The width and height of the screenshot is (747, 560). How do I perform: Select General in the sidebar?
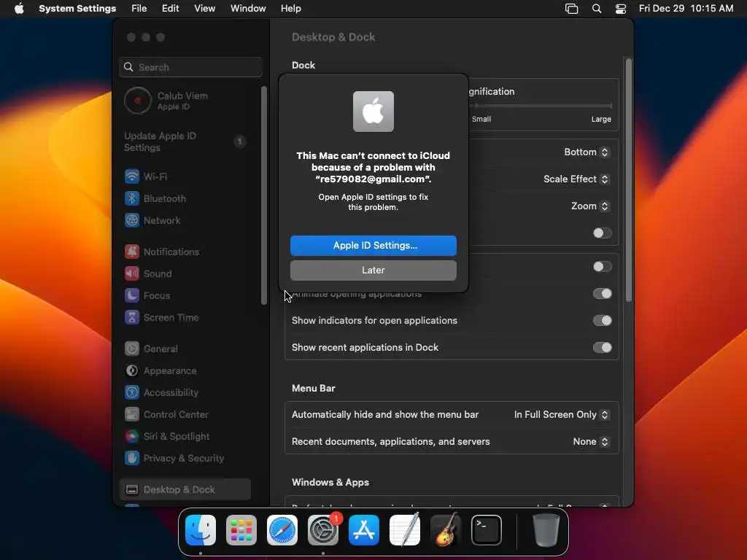(x=186, y=349)
